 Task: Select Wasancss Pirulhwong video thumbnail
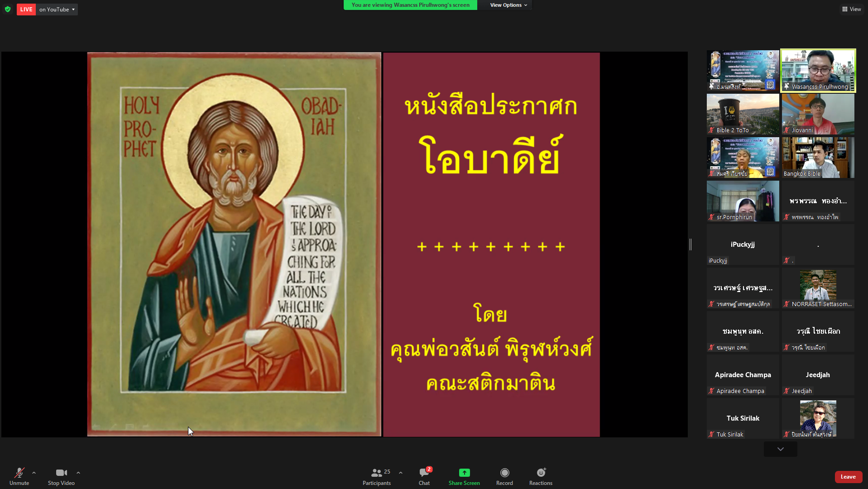click(818, 70)
